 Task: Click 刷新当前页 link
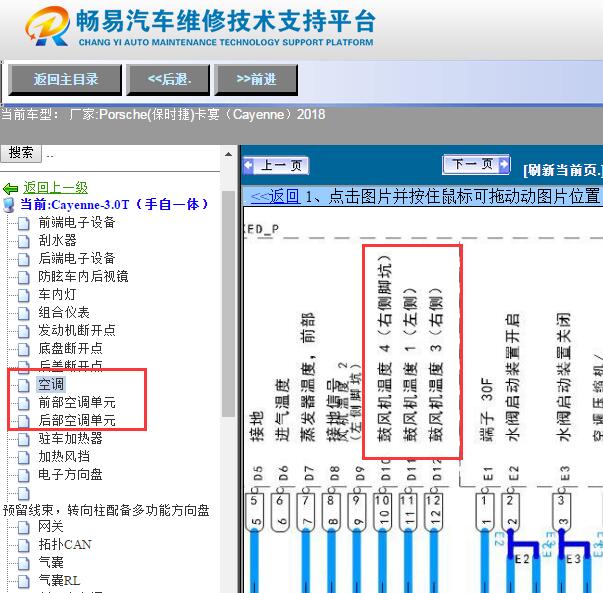(x=563, y=170)
